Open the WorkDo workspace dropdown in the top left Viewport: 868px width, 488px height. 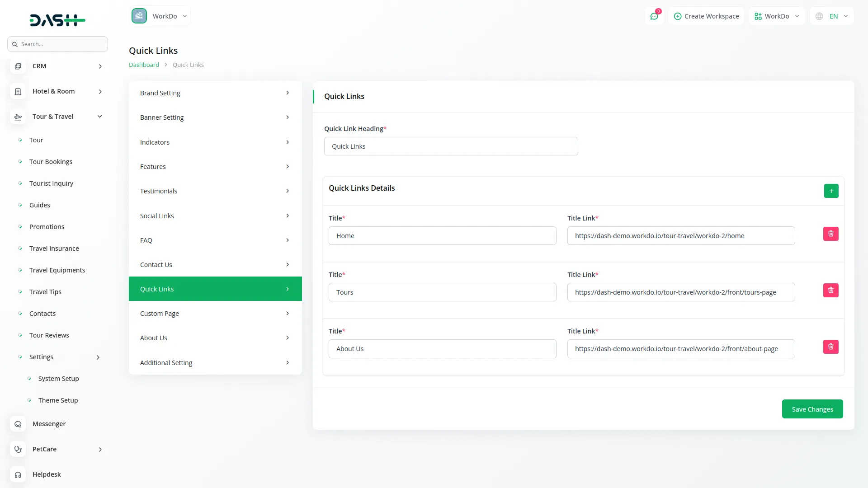160,16
